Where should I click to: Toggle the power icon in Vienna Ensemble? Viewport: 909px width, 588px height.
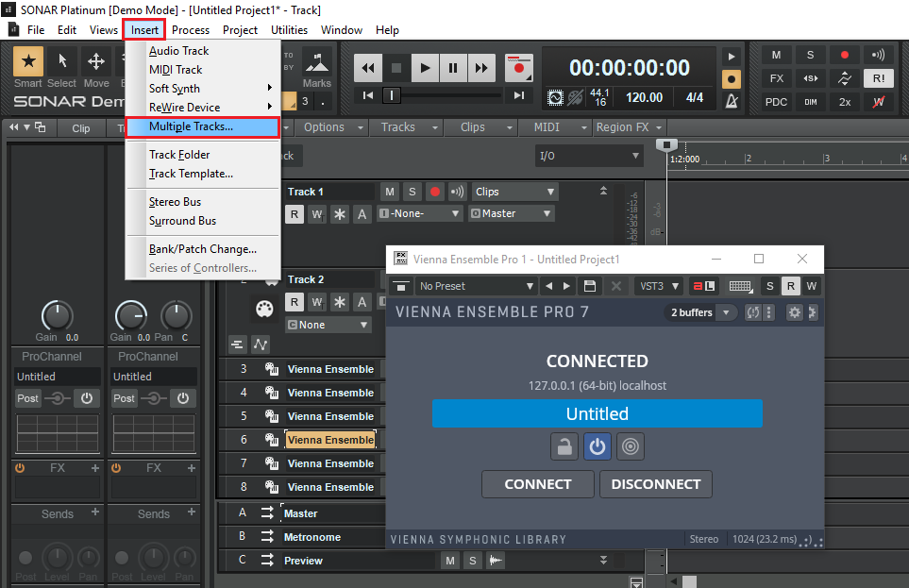(x=598, y=447)
